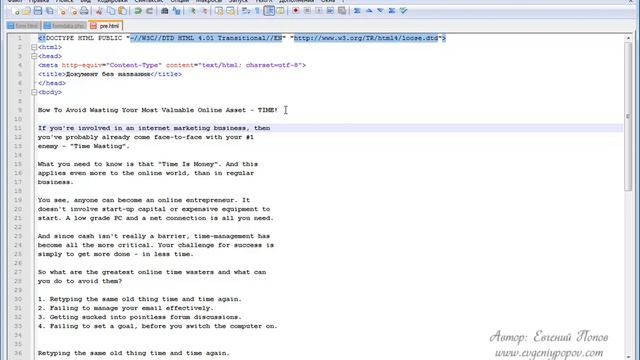Click the title tag line
Screen dimensions: 640x360
point(110,74)
